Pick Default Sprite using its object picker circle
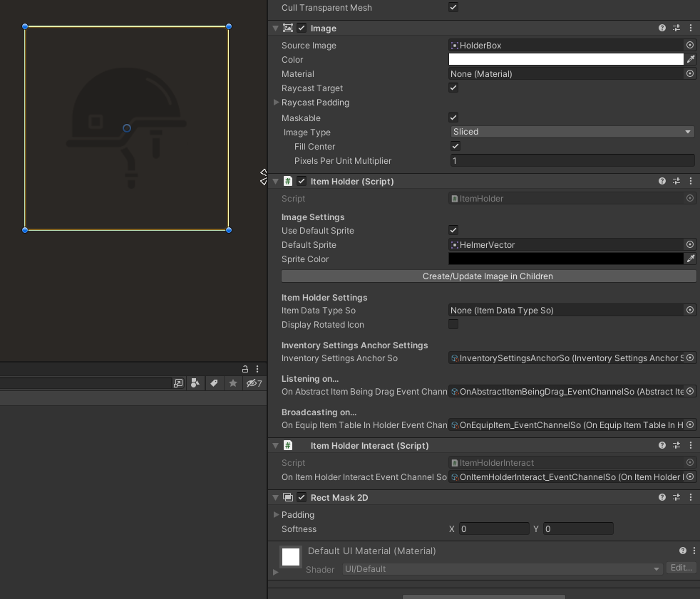The image size is (700, 599). click(x=689, y=244)
